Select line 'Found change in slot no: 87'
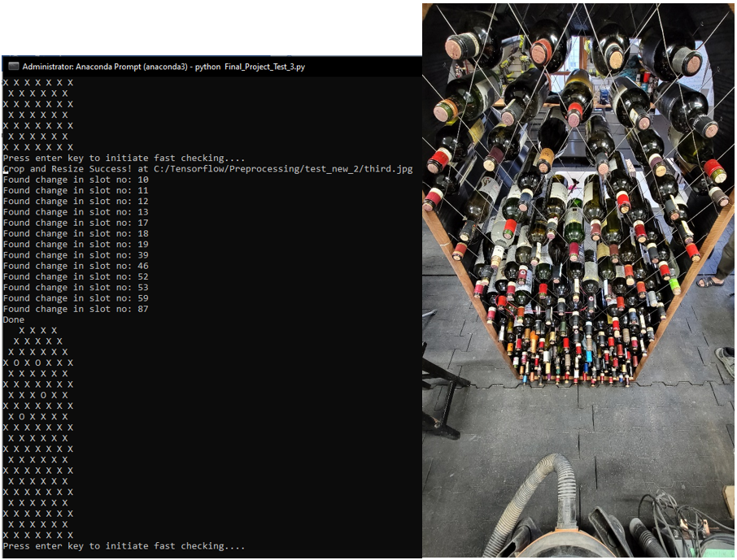 tap(76, 310)
